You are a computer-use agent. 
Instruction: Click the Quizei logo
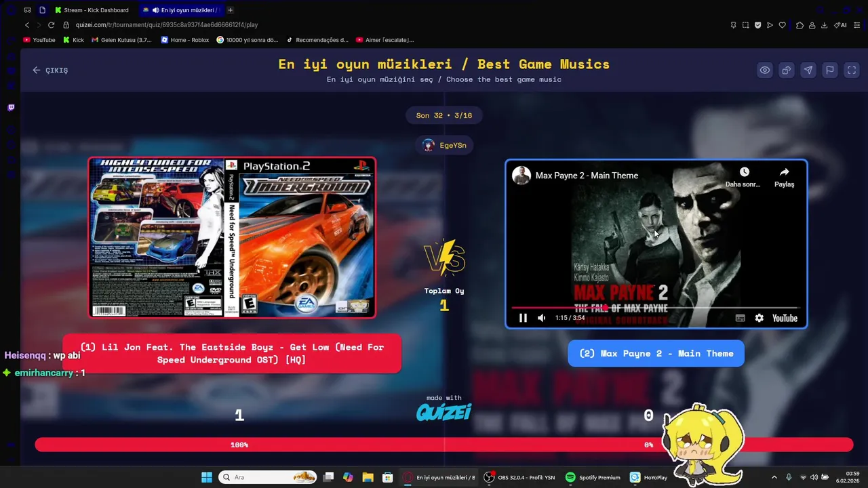443,411
